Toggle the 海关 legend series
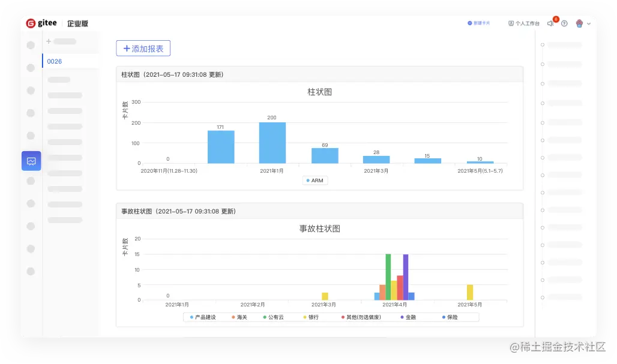 click(239, 317)
